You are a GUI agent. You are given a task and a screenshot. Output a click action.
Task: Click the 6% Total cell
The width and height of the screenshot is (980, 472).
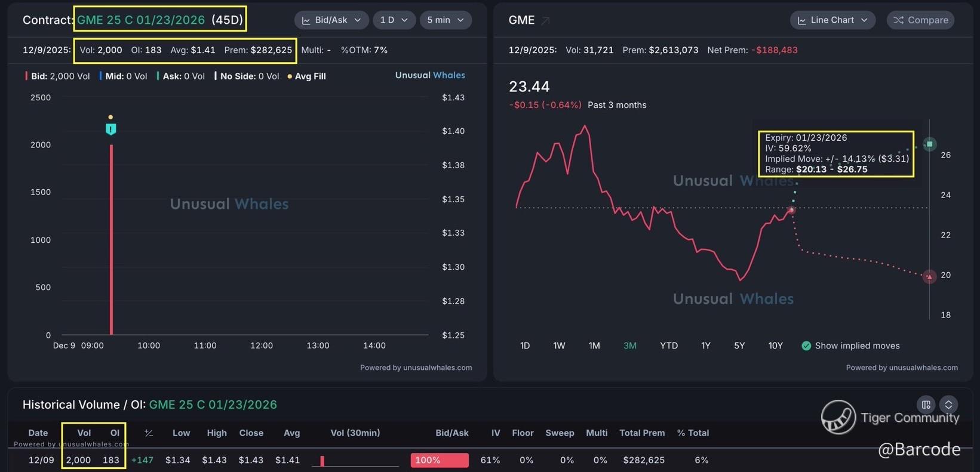tap(702, 460)
